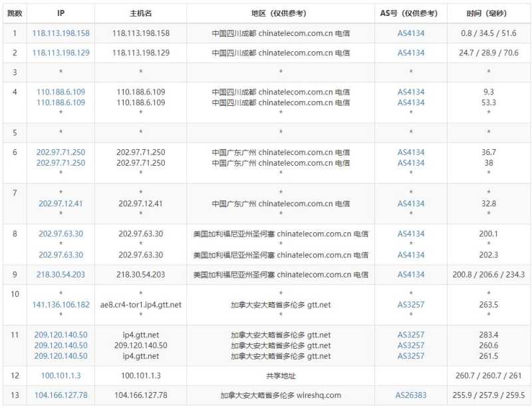Select the time value 0.8 / 34.5 / 51.6
This screenshot has width=532, height=408.
coord(489,33)
